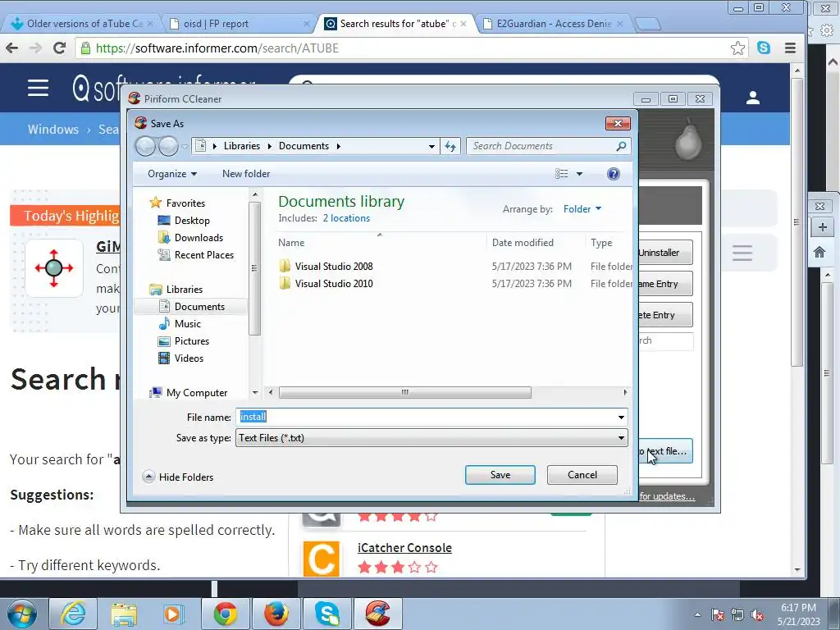Click the browser back arrow
840x630 pixels.
point(11,48)
